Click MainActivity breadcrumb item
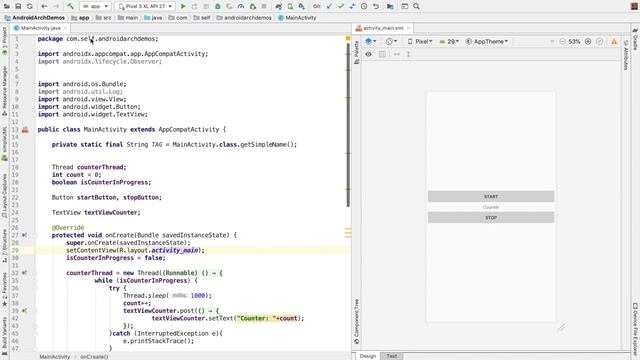The image size is (640, 360). click(297, 18)
